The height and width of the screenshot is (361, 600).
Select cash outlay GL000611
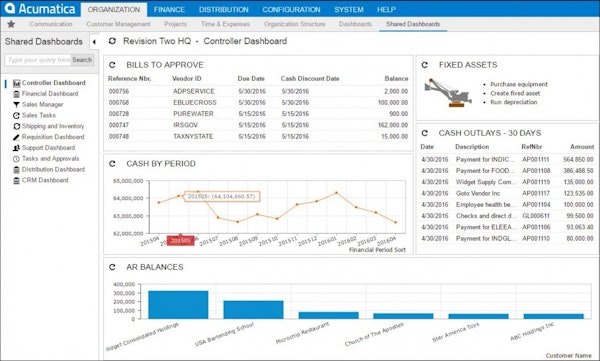click(x=536, y=216)
